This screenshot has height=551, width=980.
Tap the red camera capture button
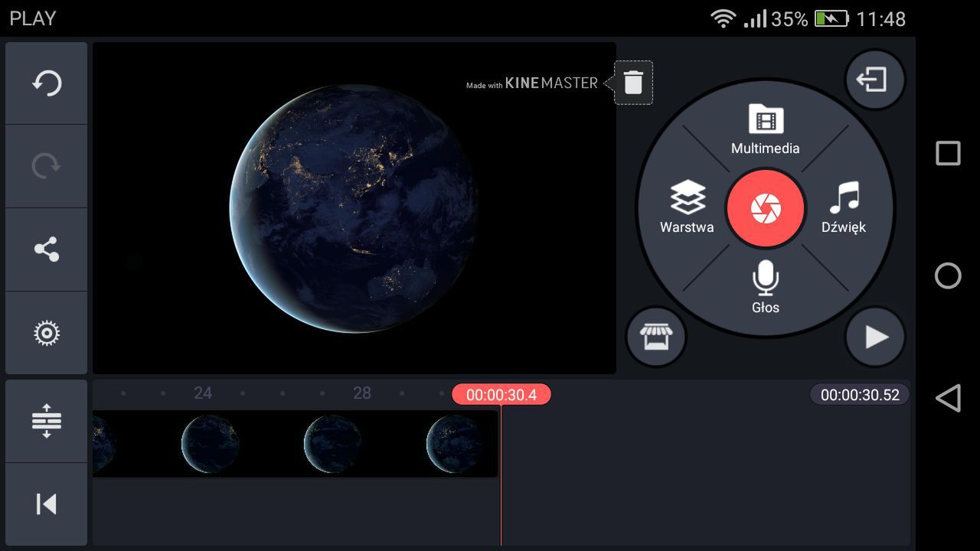(x=766, y=208)
